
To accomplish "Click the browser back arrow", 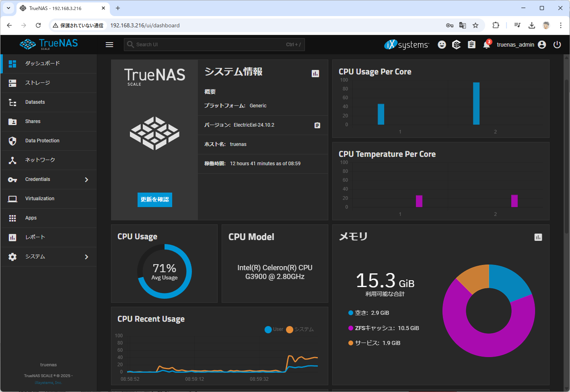I will point(9,25).
